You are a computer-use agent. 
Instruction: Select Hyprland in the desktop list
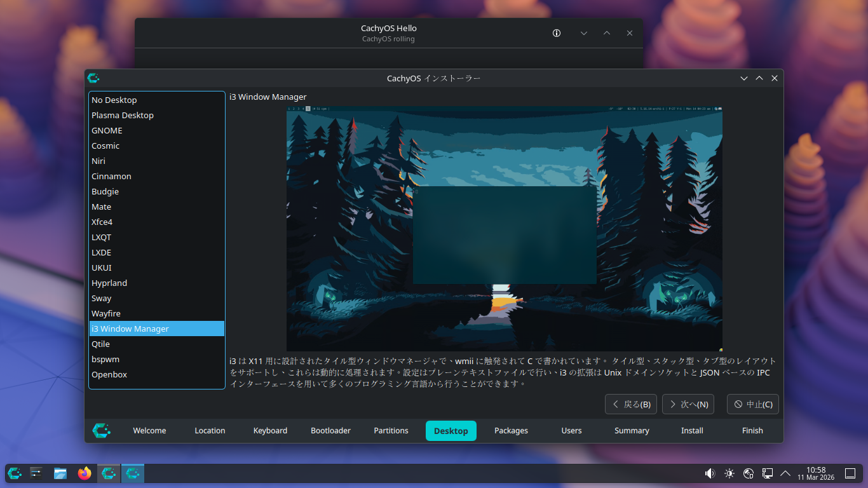point(157,283)
